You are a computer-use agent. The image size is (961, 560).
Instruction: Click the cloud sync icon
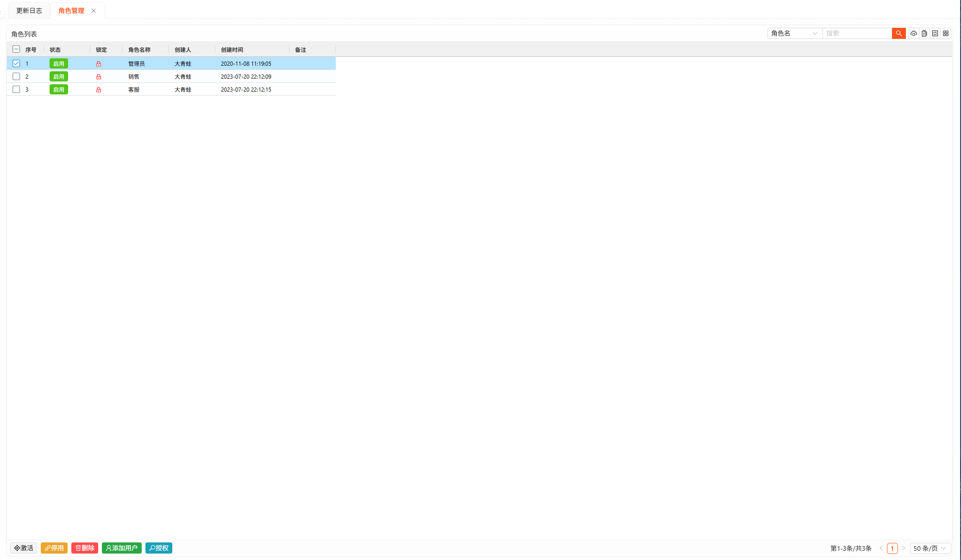point(913,33)
